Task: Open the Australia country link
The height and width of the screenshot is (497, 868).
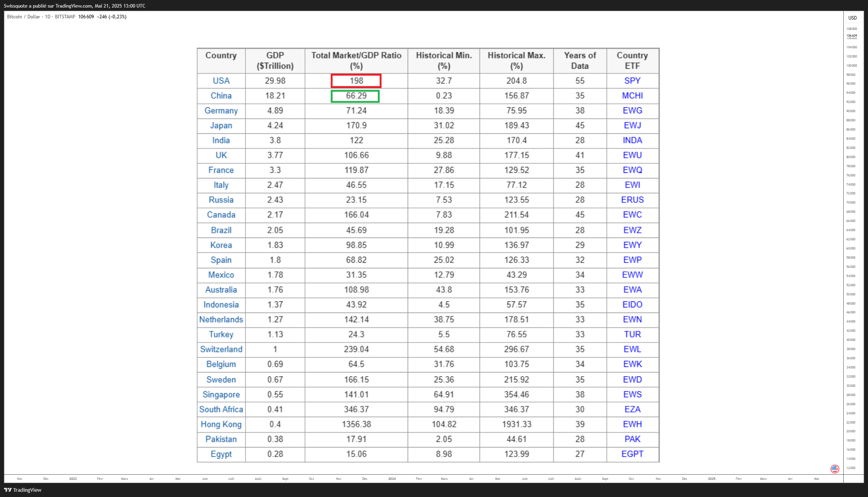Action: coord(221,290)
